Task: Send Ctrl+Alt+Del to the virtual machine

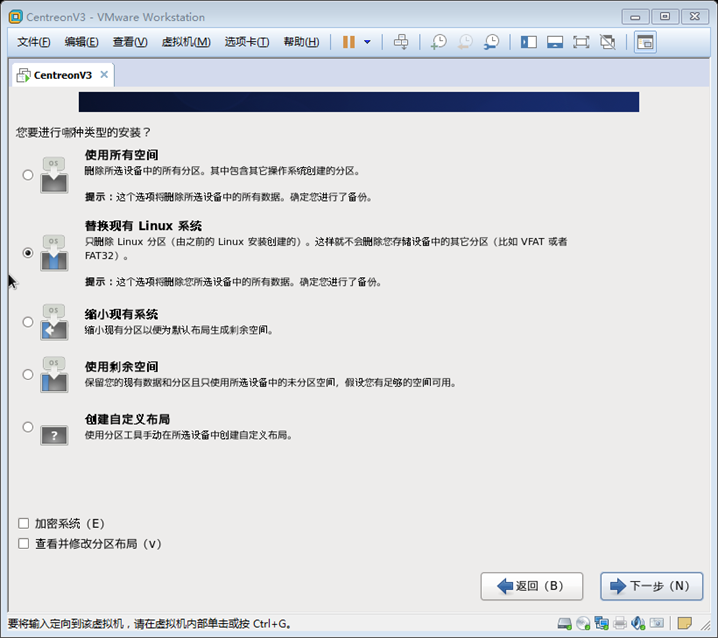Action: [x=401, y=42]
